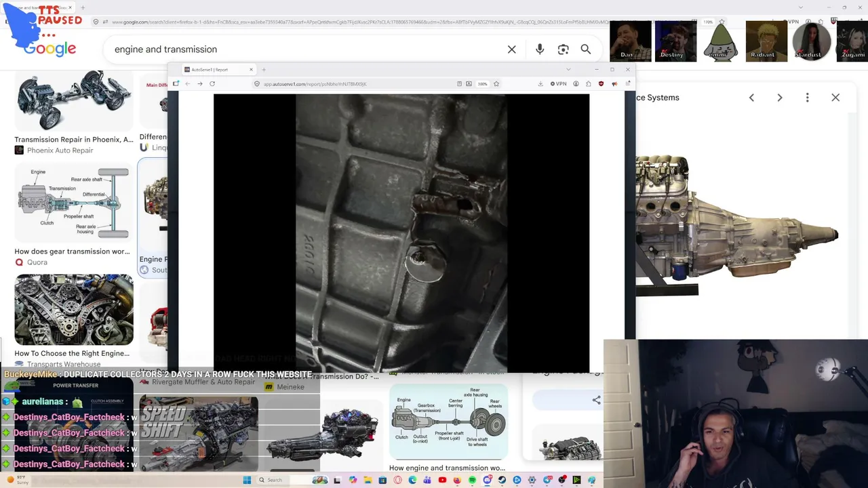Clear the Google search box text
The width and height of the screenshot is (868, 488).
click(x=512, y=49)
